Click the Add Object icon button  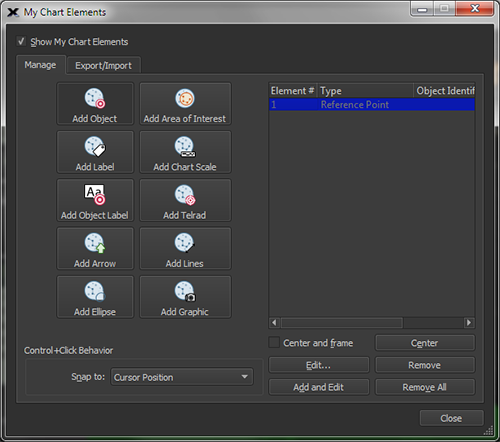(x=95, y=99)
